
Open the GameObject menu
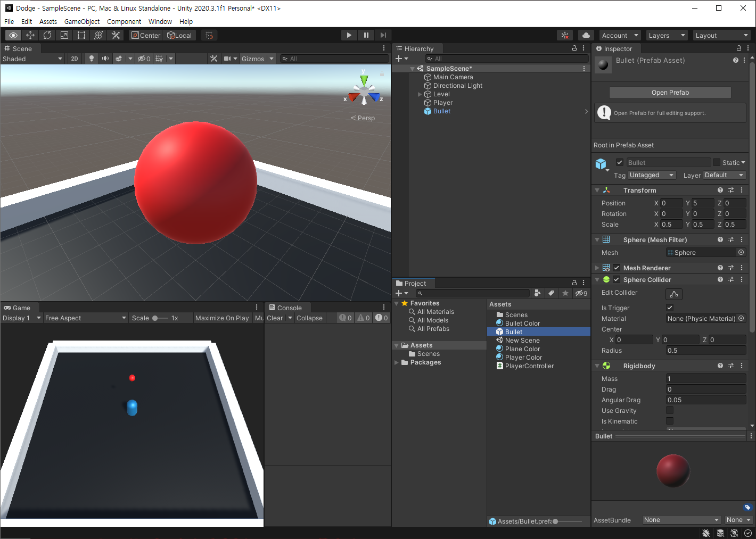click(82, 21)
